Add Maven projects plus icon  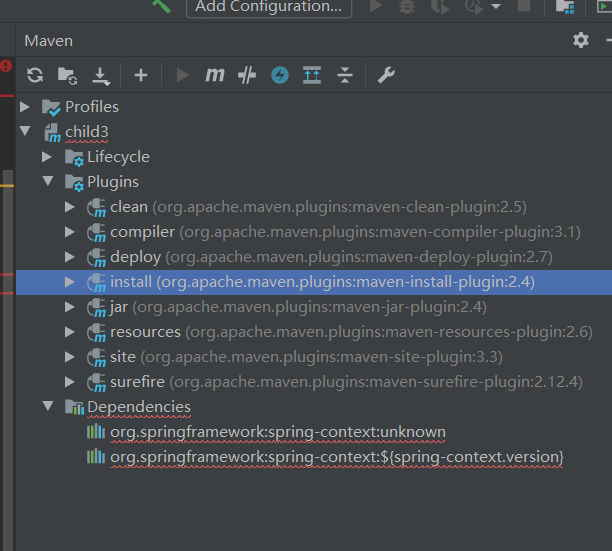pos(141,75)
